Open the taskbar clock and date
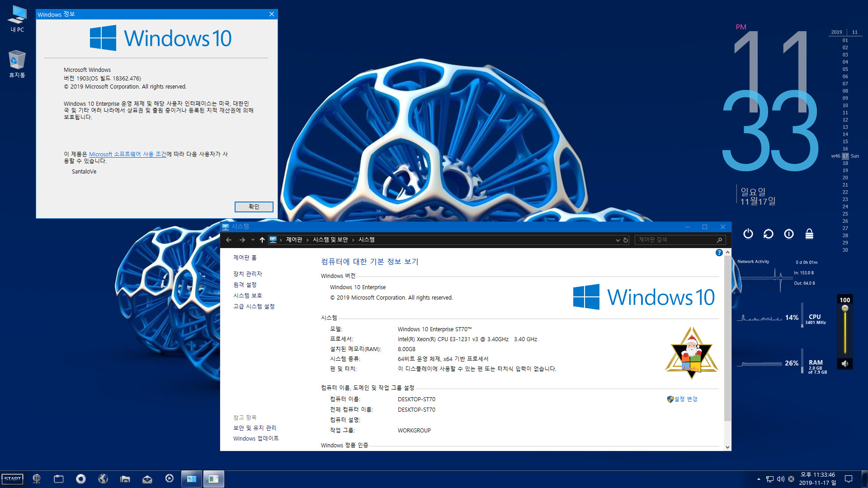Screen dimensions: 868x488 [818, 479]
